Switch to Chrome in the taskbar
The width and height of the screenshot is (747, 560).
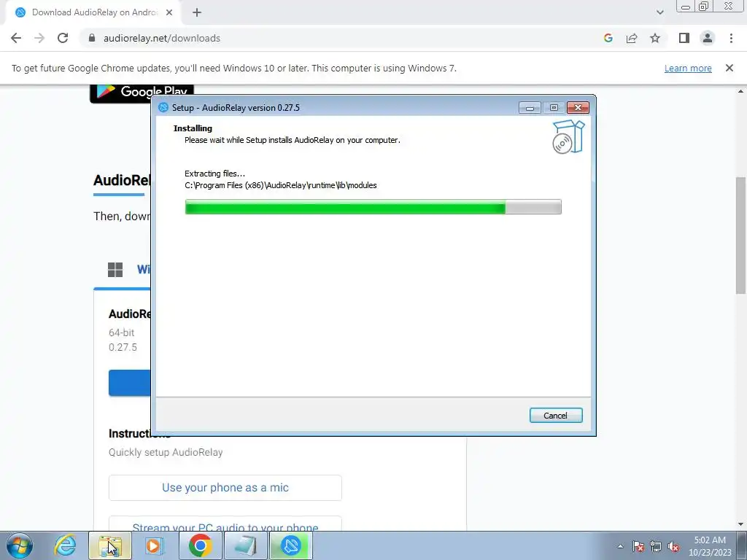pos(201,545)
